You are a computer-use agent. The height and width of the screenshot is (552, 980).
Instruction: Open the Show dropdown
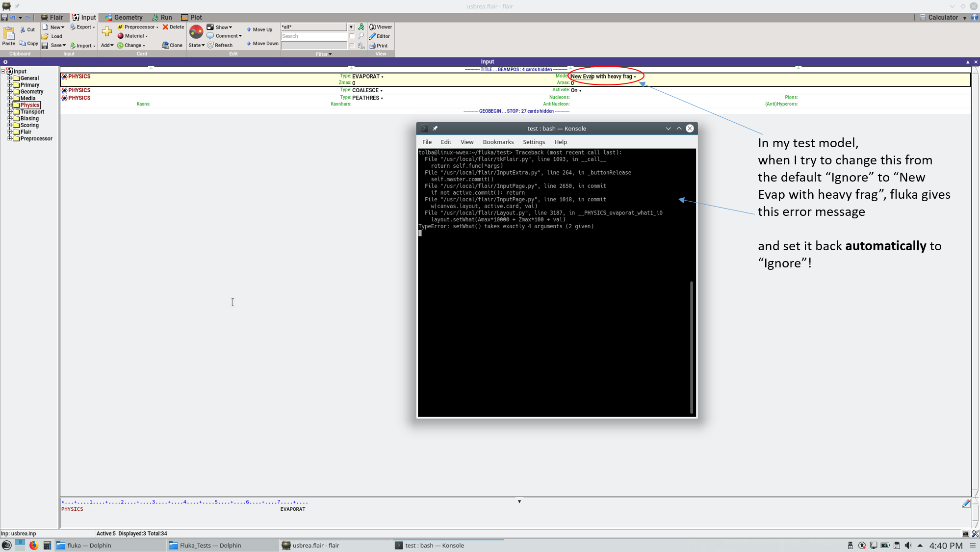(x=219, y=27)
